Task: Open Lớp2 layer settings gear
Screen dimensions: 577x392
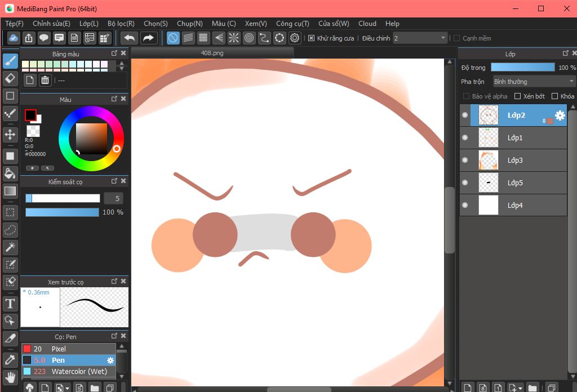Action: 560,115
